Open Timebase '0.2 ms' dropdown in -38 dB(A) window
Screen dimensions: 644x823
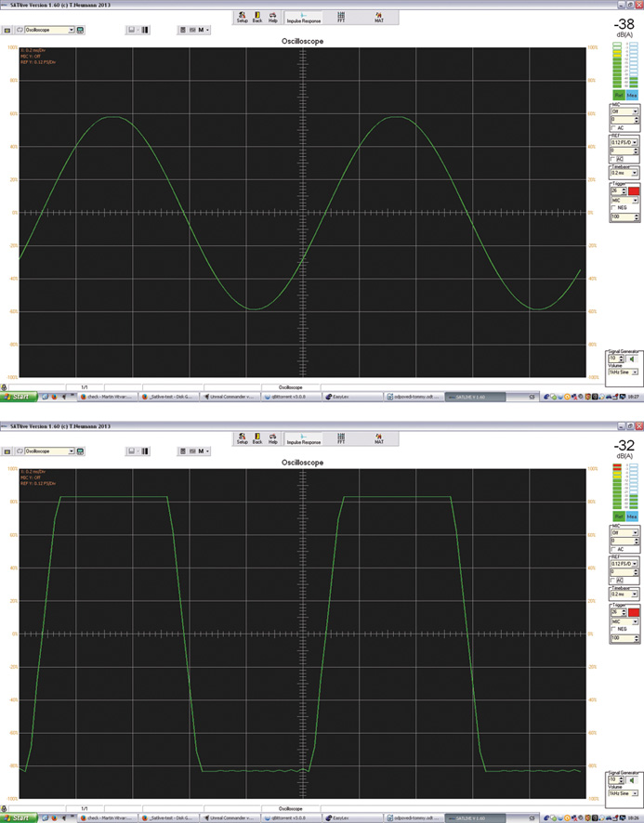pyautogui.click(x=635, y=173)
